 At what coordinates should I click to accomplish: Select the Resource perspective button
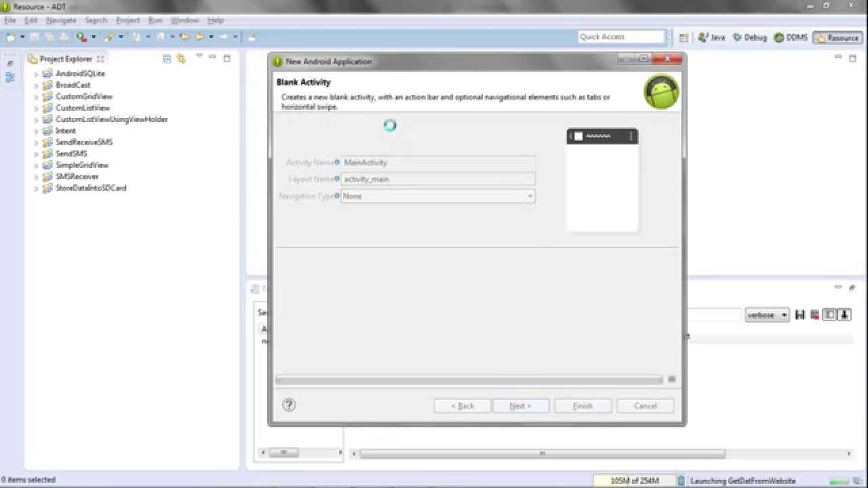coord(837,37)
